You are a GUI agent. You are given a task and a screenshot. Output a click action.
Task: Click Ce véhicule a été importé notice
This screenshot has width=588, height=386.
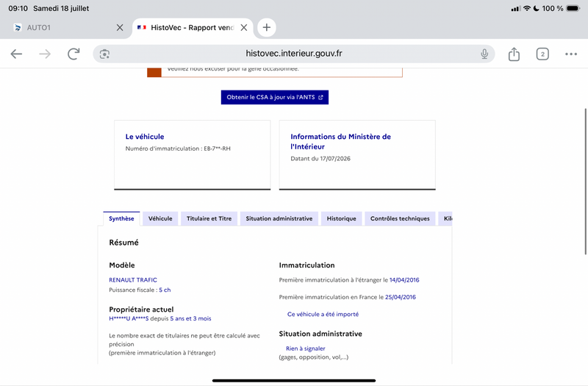click(323, 315)
